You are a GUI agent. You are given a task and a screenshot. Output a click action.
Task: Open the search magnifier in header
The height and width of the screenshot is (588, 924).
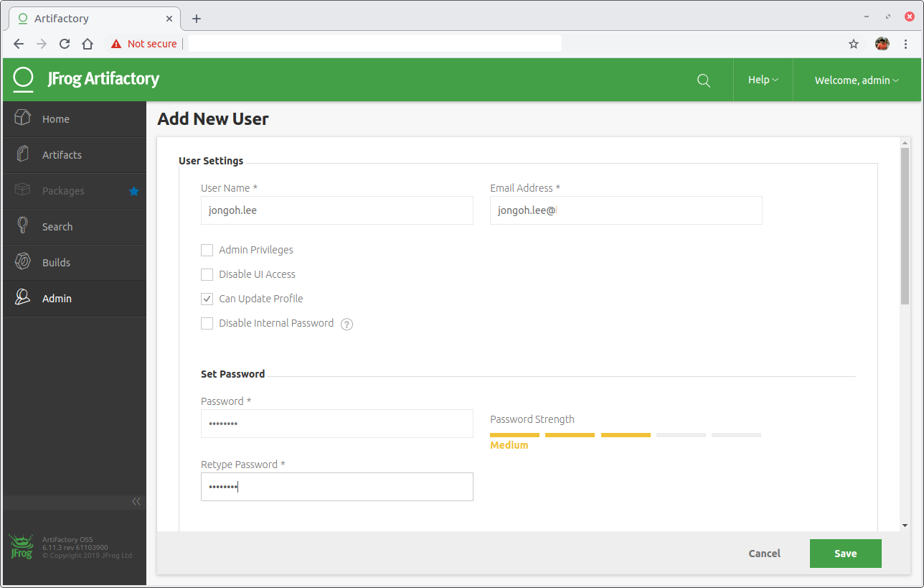704,80
